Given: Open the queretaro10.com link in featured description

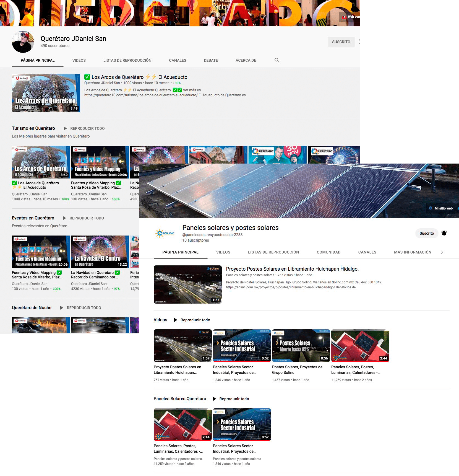Looking at the screenshot, I should point(141,95).
